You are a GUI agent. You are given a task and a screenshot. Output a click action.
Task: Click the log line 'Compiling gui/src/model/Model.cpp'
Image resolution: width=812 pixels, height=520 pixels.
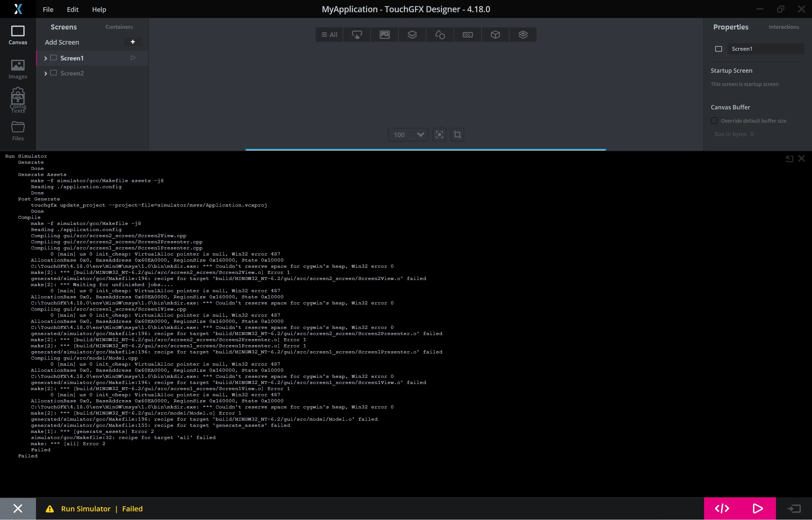point(84,358)
